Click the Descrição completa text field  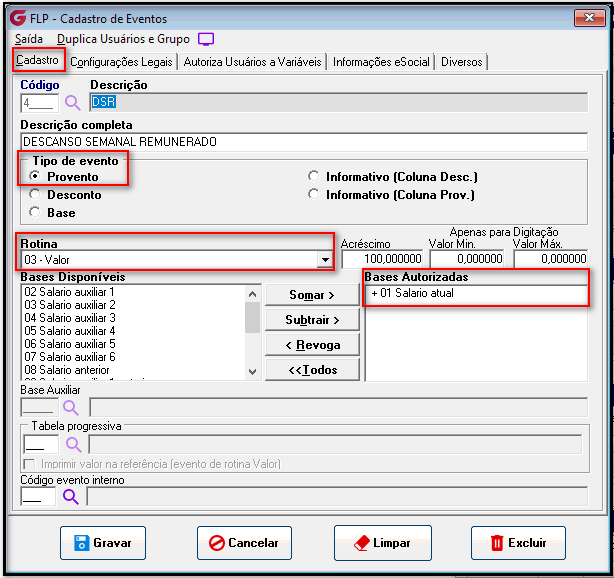pos(304,142)
